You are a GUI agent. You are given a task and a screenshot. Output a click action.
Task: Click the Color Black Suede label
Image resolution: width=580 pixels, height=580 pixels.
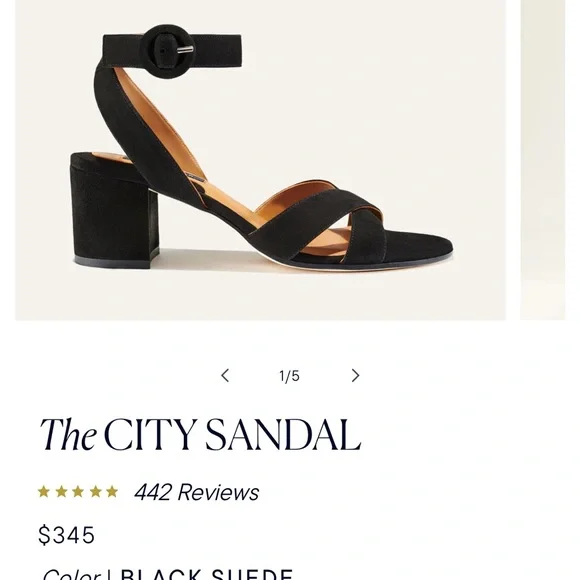(x=168, y=574)
